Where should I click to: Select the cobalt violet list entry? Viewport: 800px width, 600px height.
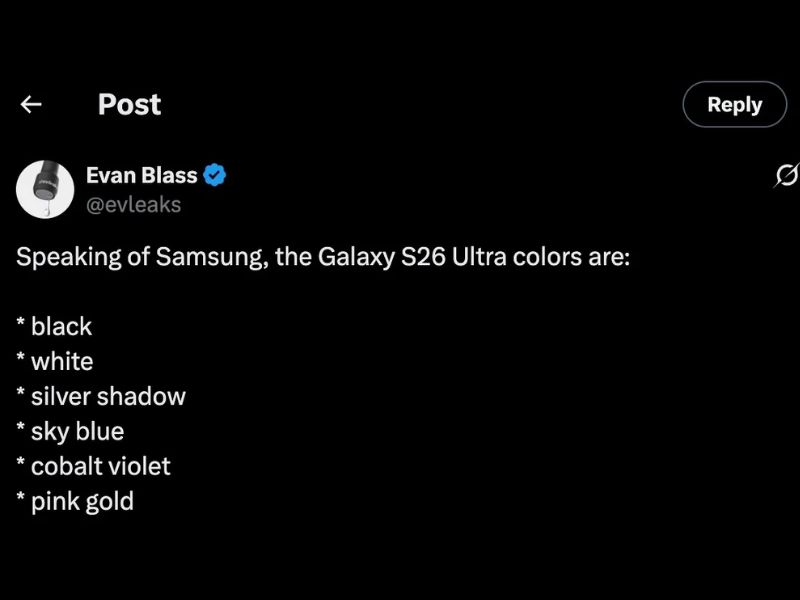point(94,466)
